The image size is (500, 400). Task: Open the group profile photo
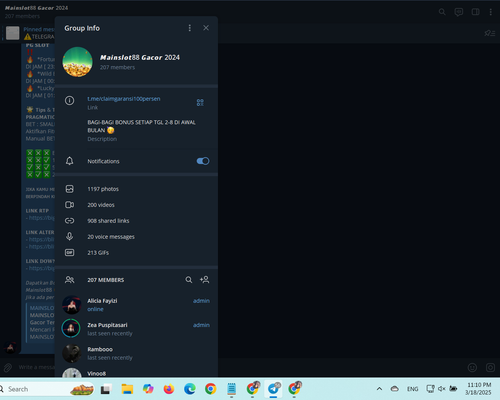[x=78, y=62]
